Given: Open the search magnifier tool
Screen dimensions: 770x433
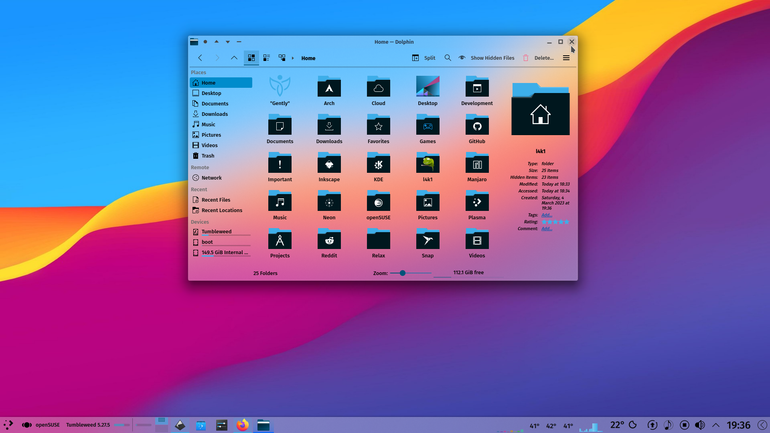Looking at the screenshot, I should [x=447, y=58].
